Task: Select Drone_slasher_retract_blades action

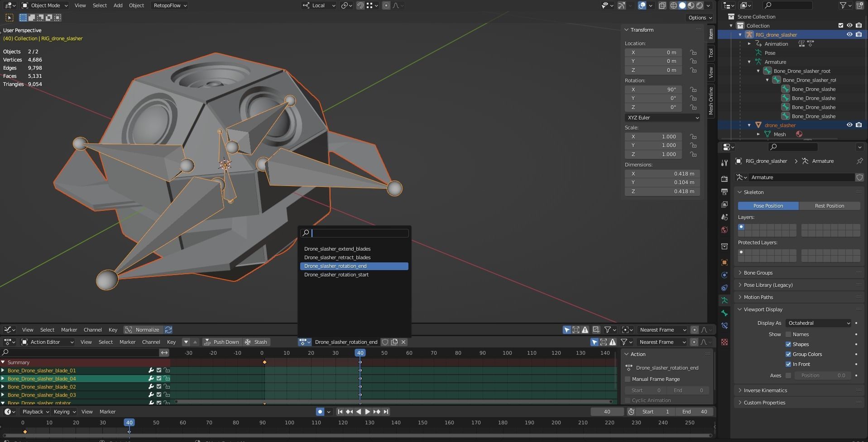Action: coord(354,257)
